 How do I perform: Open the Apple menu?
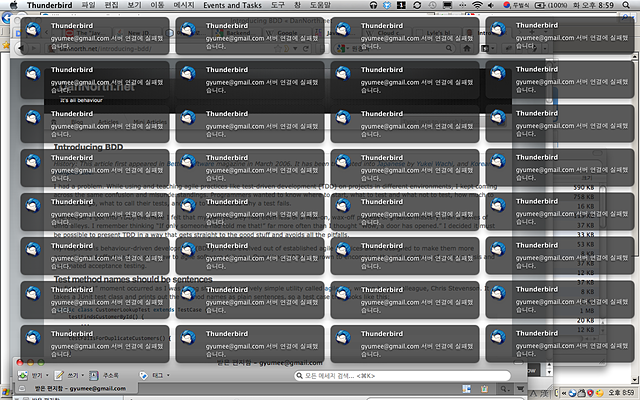[13, 5]
